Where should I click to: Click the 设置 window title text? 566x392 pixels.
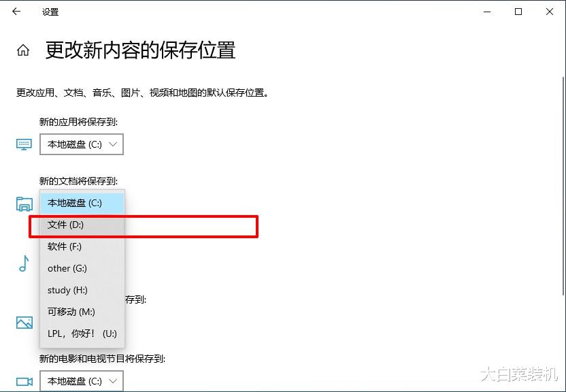click(50, 12)
